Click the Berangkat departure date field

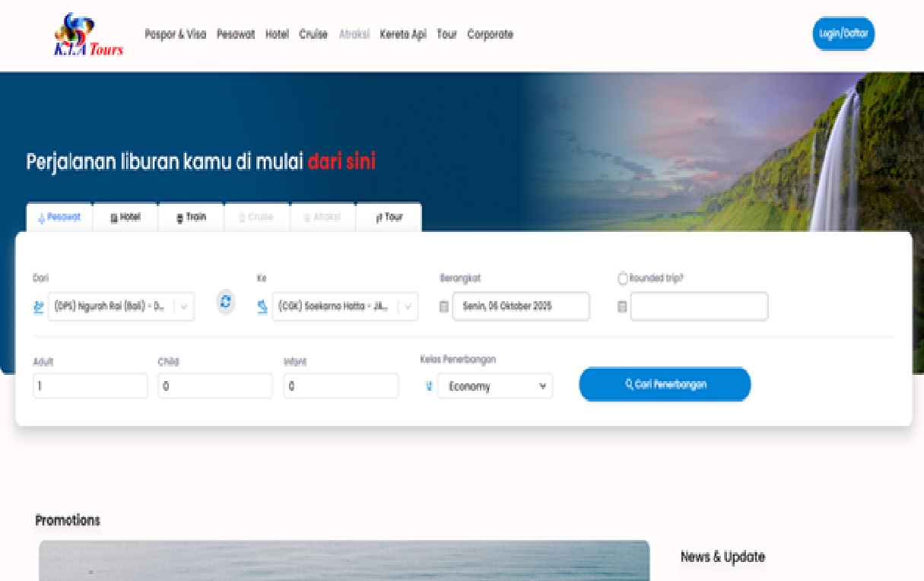521,306
